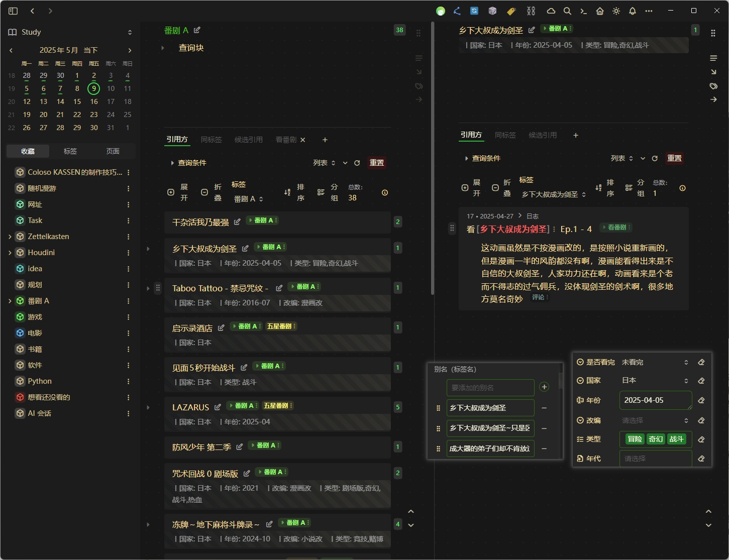Open the notifications bell icon
The width and height of the screenshot is (729, 560).
pos(633,11)
